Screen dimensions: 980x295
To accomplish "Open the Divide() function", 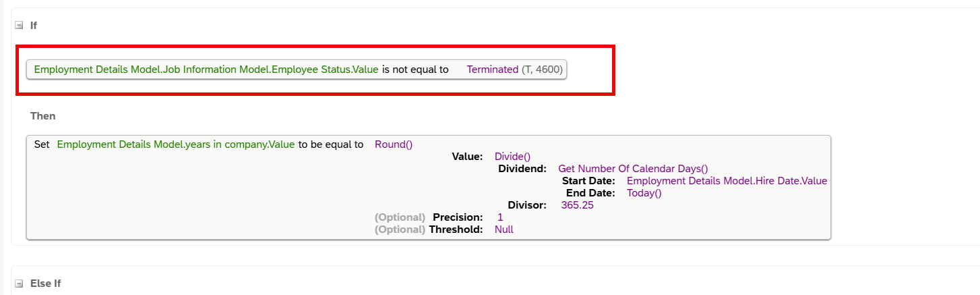I will 512,157.
